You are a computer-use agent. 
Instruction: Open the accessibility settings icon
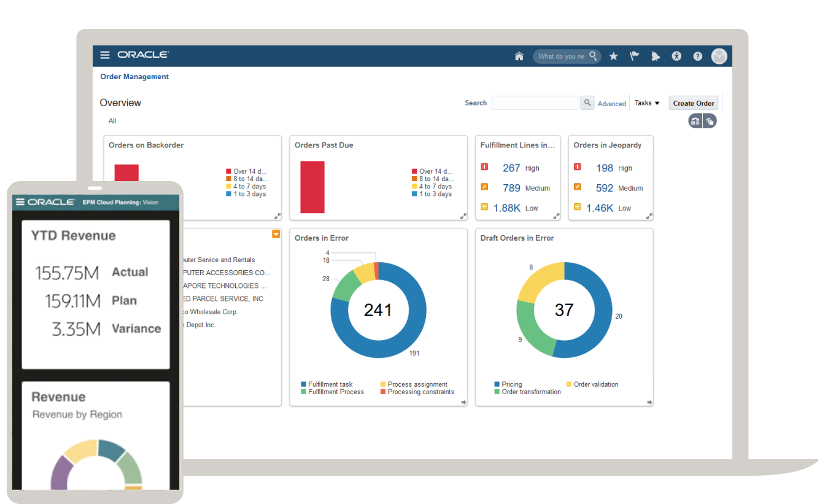click(x=676, y=56)
